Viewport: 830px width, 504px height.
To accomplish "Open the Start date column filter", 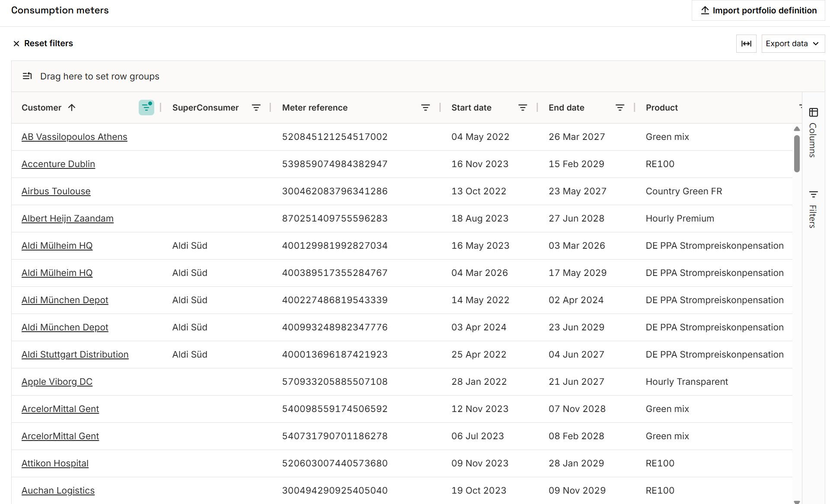I will tap(523, 108).
